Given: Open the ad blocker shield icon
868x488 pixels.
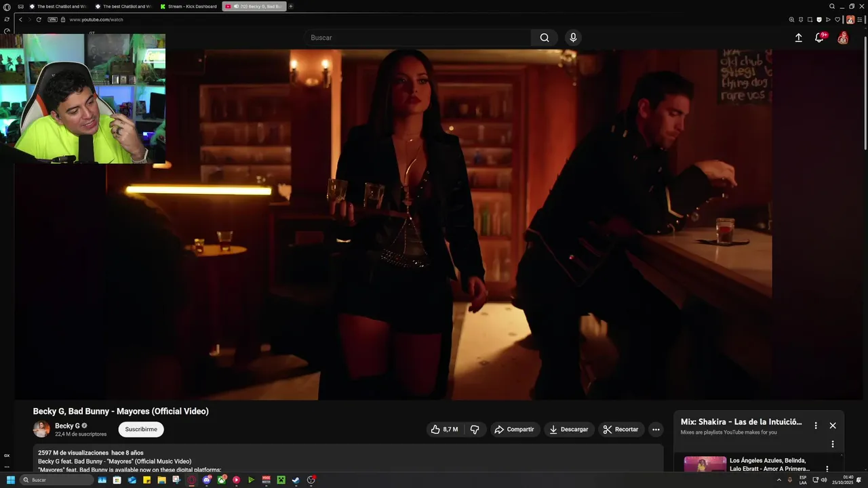Looking at the screenshot, I should point(819,20).
